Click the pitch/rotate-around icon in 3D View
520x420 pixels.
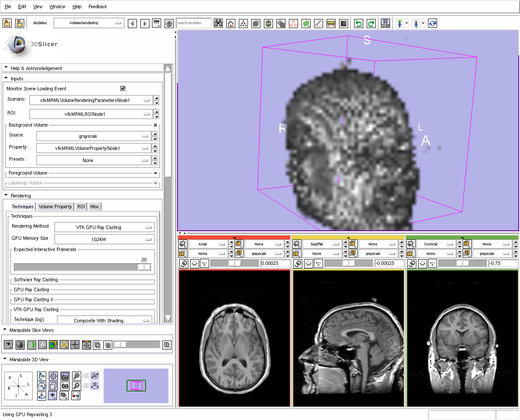point(42,376)
